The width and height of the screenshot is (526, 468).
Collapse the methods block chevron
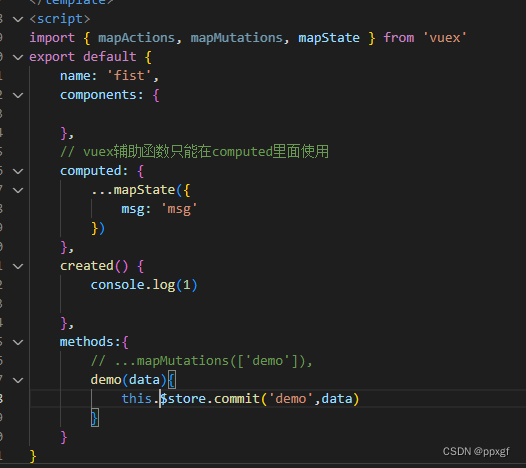coord(18,342)
